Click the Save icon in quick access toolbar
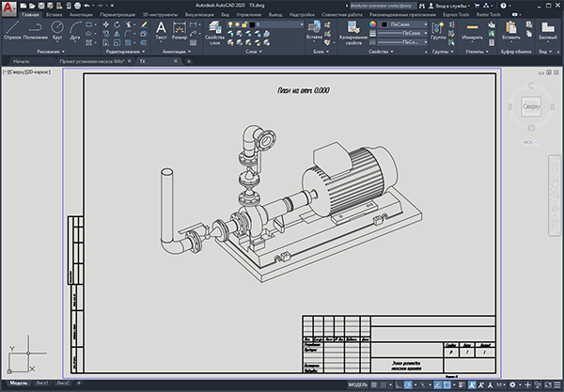 (41, 6)
